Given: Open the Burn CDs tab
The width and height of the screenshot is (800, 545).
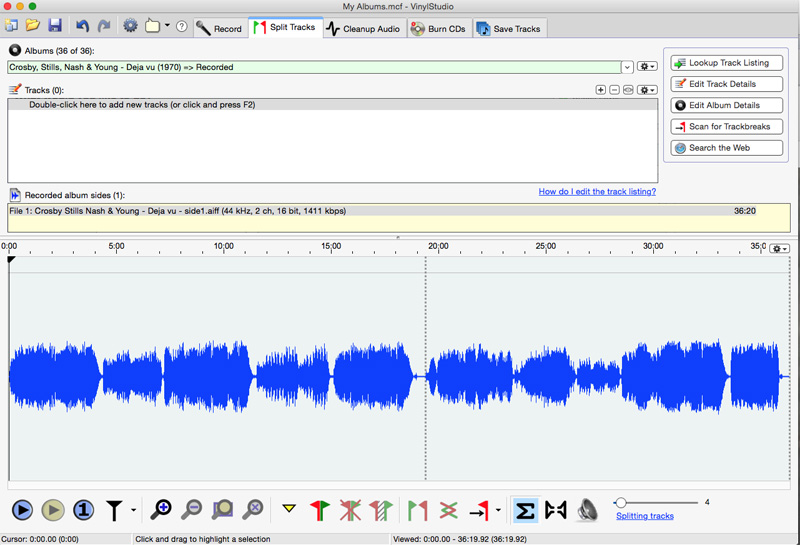Looking at the screenshot, I should click(439, 28).
